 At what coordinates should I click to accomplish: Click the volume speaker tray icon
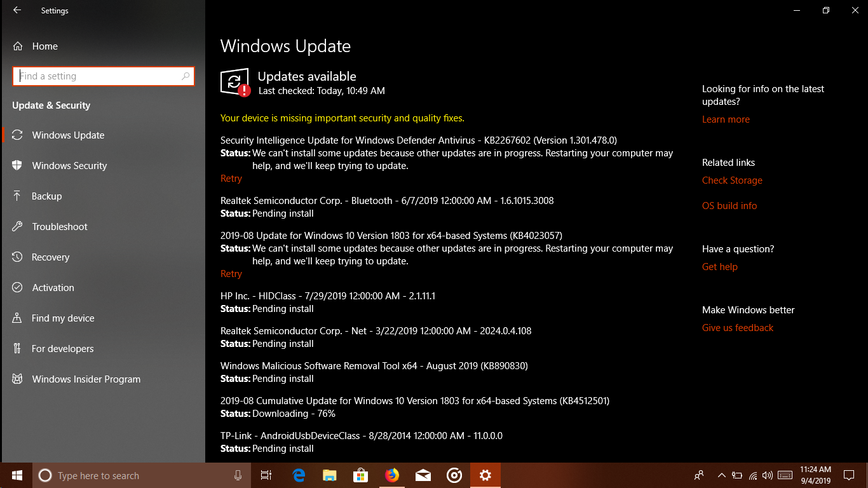click(768, 475)
